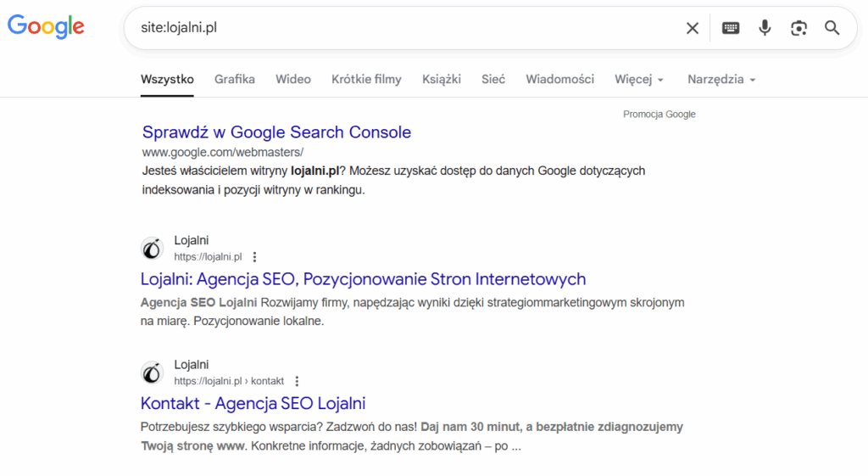Expand the Narzędzia tools dropdown
The width and height of the screenshot is (868, 476).
click(721, 79)
